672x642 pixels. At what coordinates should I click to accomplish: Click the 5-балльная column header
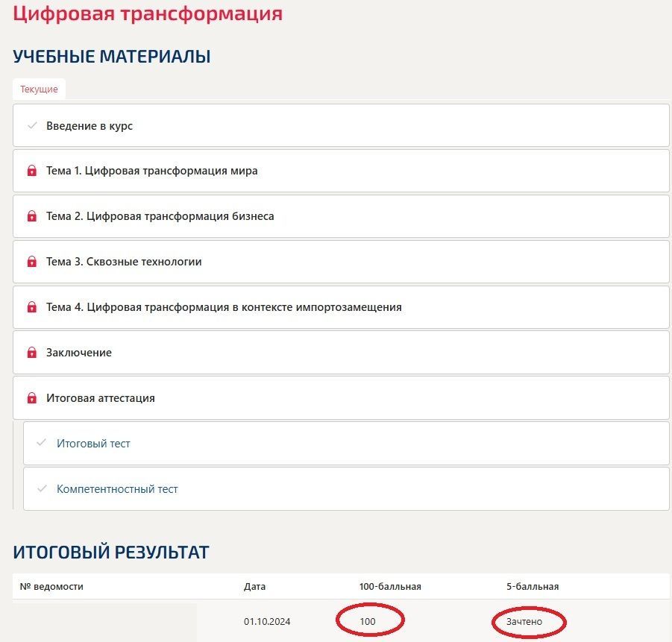click(533, 586)
